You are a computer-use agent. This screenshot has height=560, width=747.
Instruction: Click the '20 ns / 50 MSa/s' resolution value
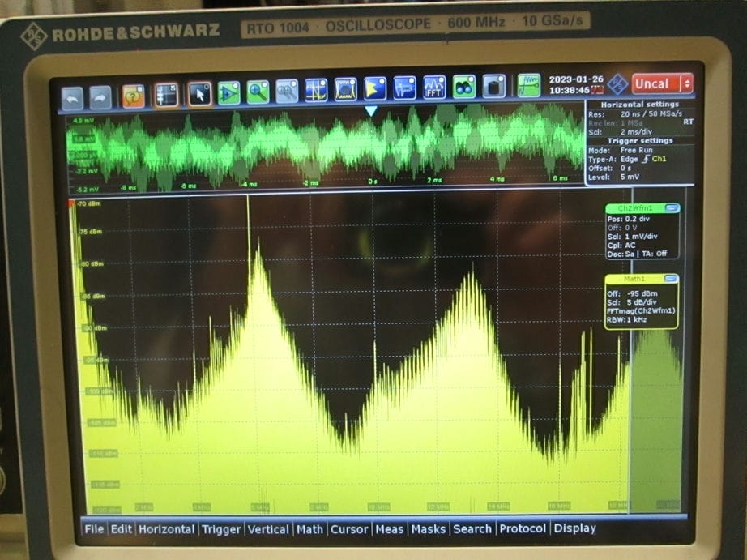(x=651, y=114)
